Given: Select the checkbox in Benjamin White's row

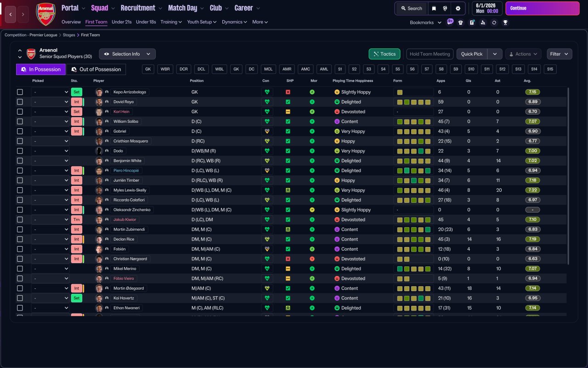Looking at the screenshot, I should pyautogui.click(x=20, y=161).
